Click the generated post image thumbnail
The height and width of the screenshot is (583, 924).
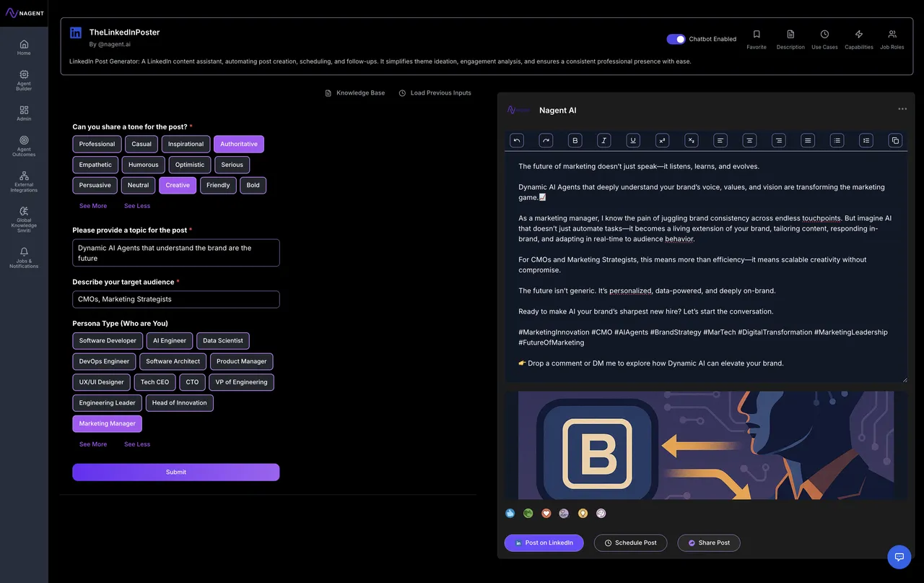[x=706, y=446]
